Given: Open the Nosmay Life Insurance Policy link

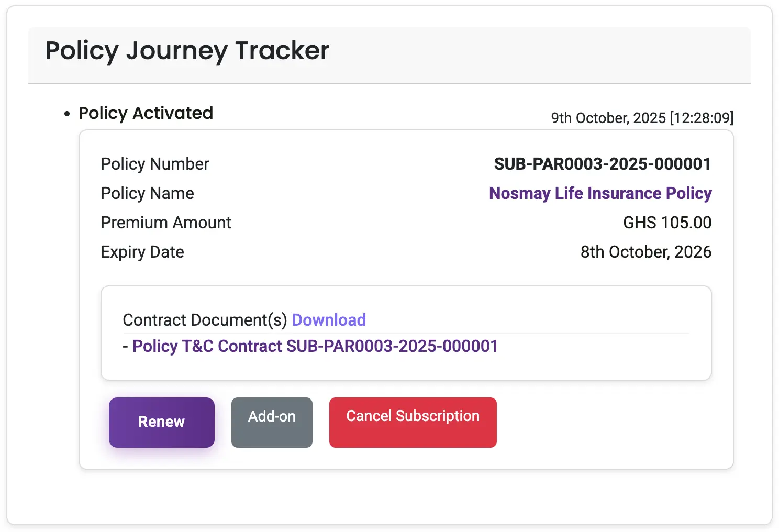Looking at the screenshot, I should pyautogui.click(x=600, y=193).
